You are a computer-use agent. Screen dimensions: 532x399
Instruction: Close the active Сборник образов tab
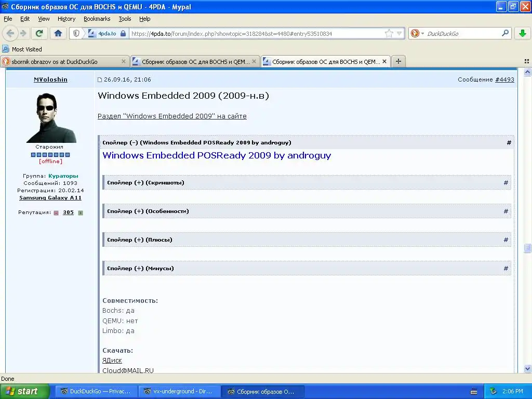384,61
